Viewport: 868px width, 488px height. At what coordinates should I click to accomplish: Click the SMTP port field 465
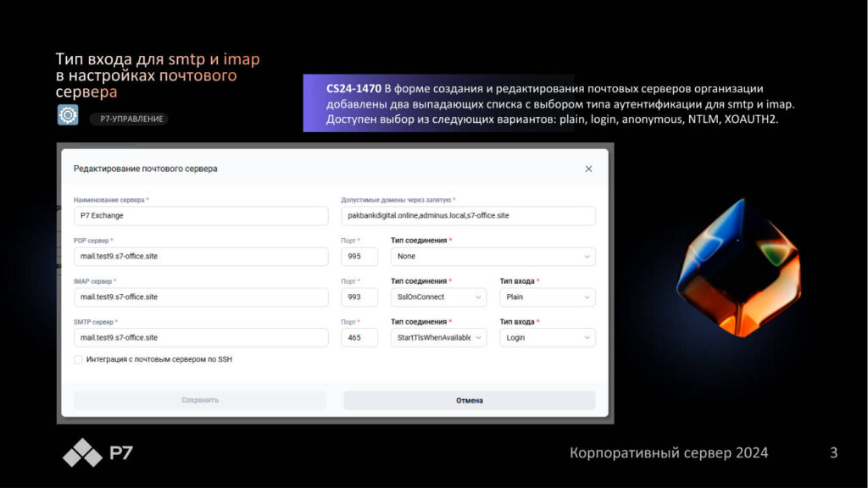pyautogui.click(x=359, y=337)
